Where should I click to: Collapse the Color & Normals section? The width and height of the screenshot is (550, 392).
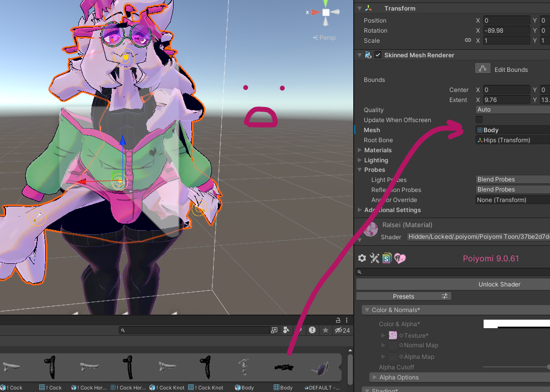click(x=367, y=310)
